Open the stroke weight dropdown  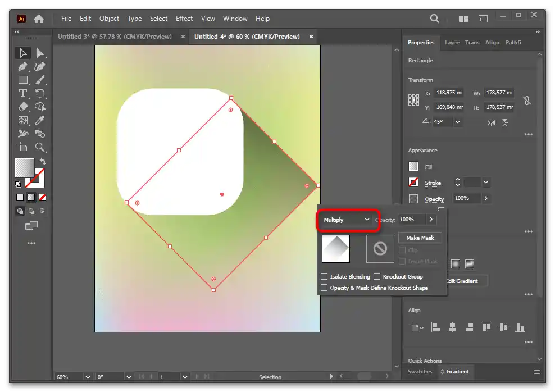pos(486,183)
